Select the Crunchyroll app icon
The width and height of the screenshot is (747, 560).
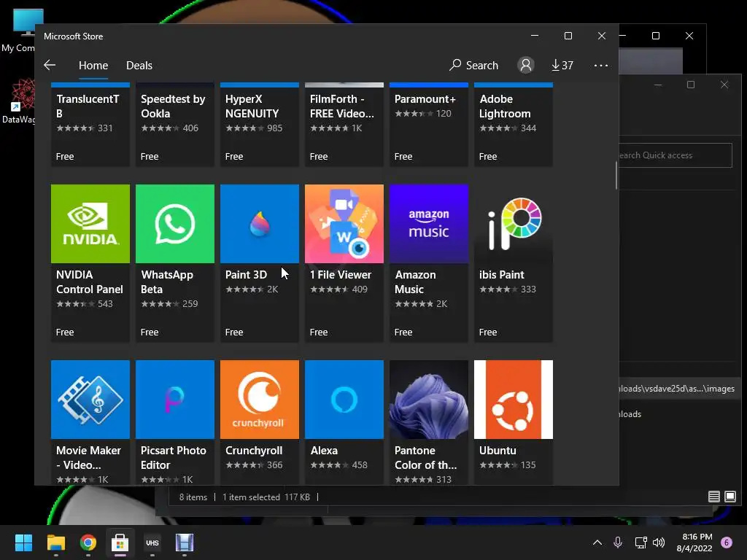(x=260, y=399)
